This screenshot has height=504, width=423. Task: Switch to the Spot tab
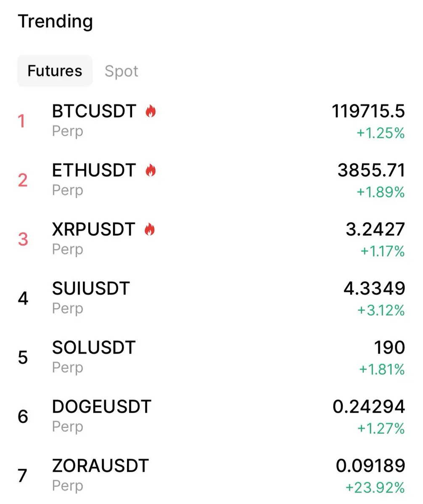(122, 71)
